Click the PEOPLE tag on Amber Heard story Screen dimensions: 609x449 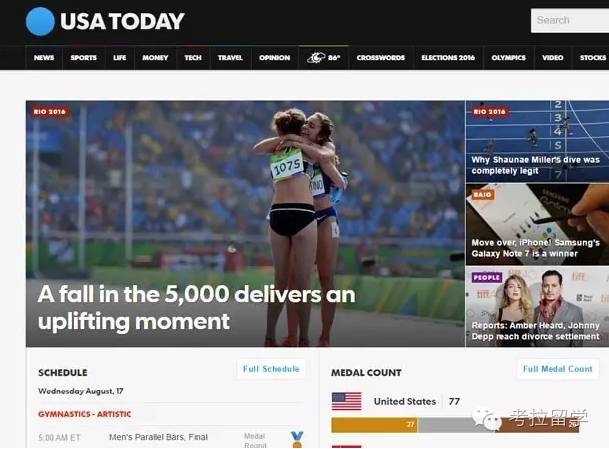pyautogui.click(x=487, y=277)
